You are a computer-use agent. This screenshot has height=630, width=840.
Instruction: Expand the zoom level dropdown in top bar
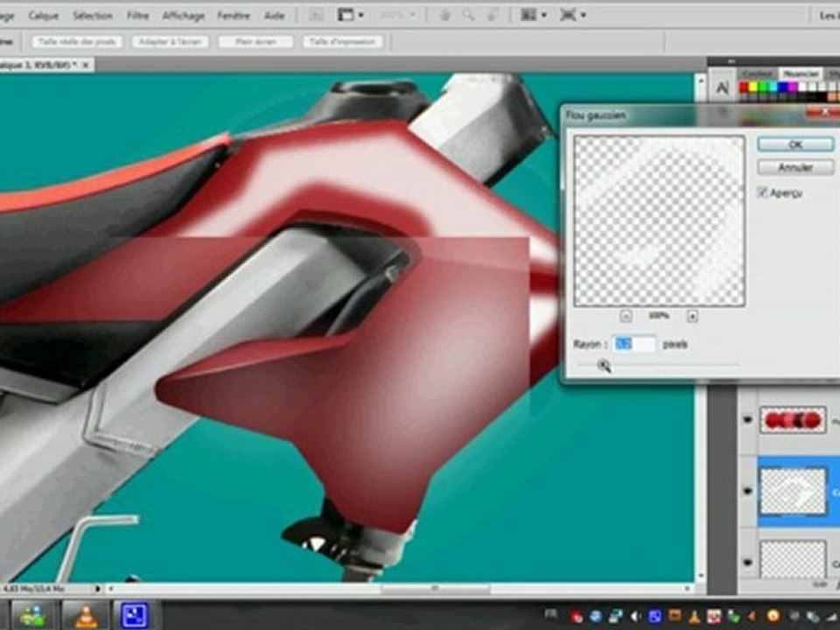point(397,15)
